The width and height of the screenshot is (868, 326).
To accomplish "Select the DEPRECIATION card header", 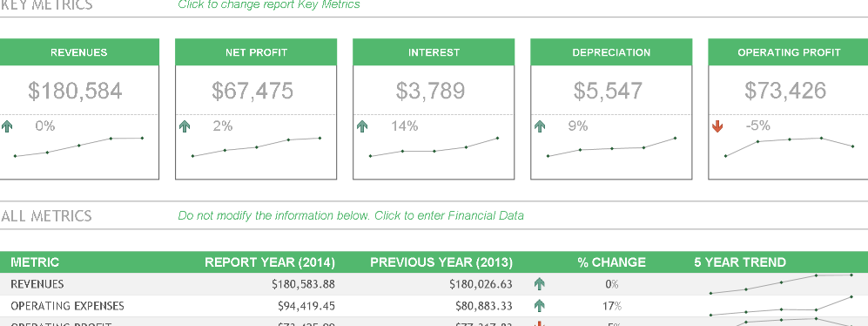I will (612, 52).
